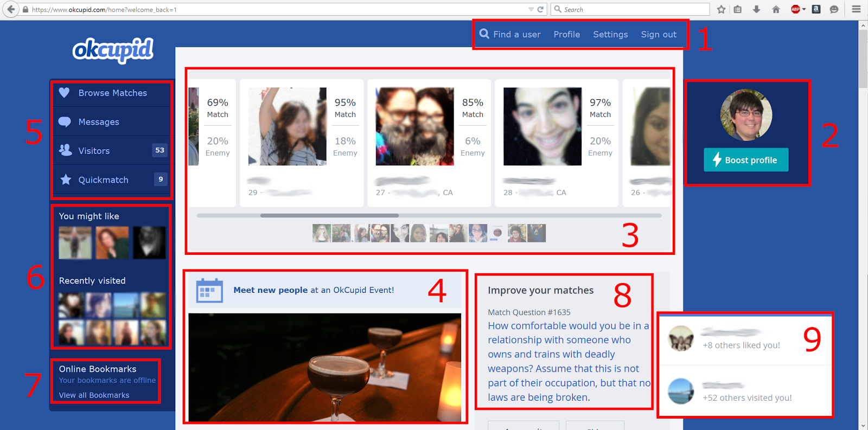Go to browser home page icon

[x=776, y=9]
